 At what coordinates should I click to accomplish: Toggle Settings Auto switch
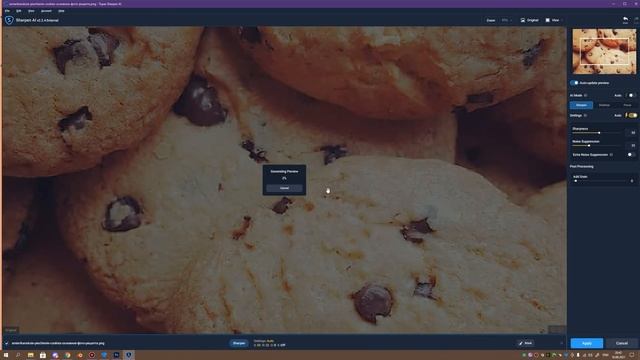pyautogui.click(x=632, y=116)
